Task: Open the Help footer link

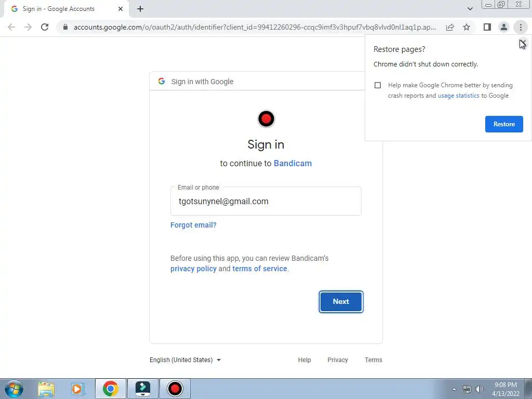Action: [x=304, y=360]
